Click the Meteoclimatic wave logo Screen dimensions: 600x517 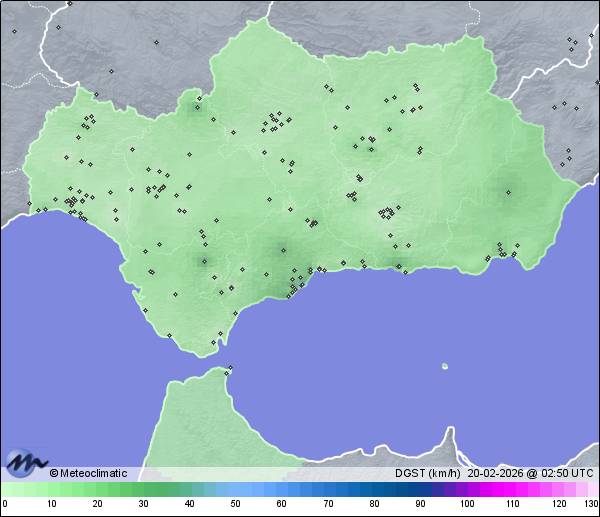(25, 462)
